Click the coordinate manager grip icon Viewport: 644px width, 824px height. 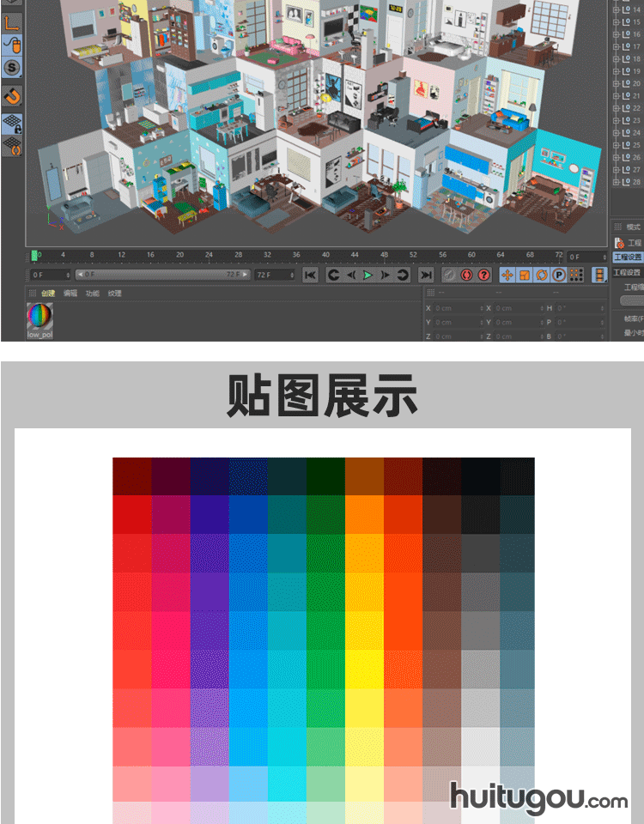pyautogui.click(x=430, y=293)
